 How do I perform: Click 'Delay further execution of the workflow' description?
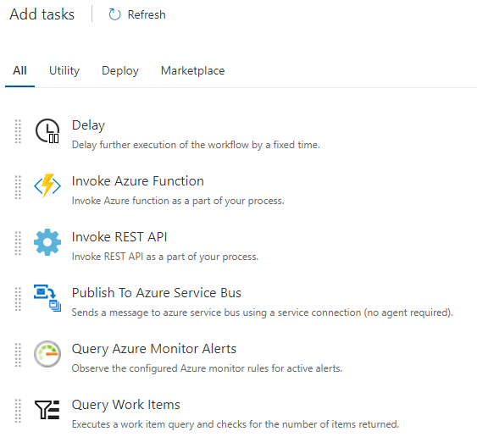[x=196, y=145]
